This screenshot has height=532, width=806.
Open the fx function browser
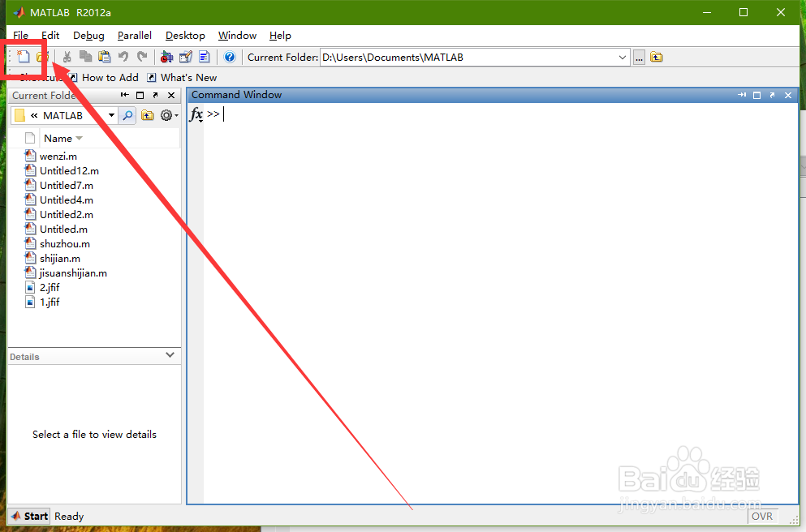point(196,114)
